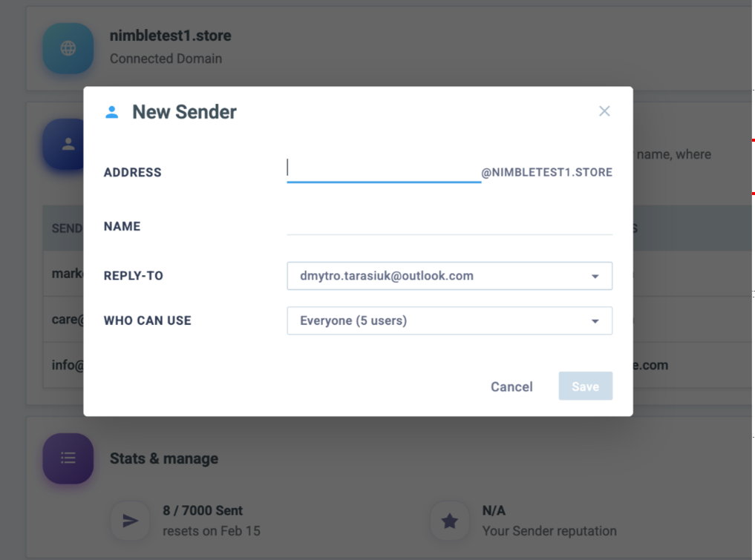
Task: Click the Save button
Action: click(x=585, y=386)
